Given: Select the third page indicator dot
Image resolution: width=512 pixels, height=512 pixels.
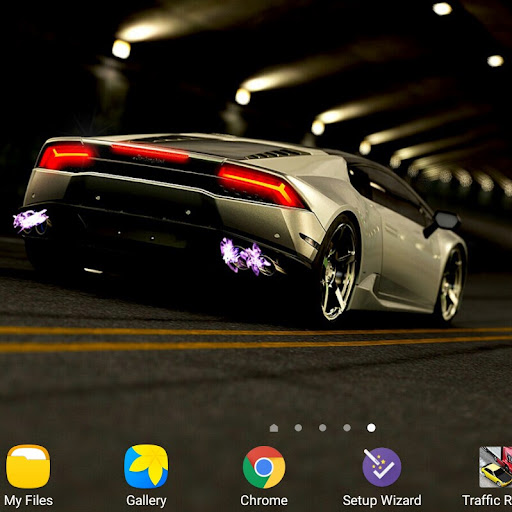Looking at the screenshot, I should [x=323, y=428].
